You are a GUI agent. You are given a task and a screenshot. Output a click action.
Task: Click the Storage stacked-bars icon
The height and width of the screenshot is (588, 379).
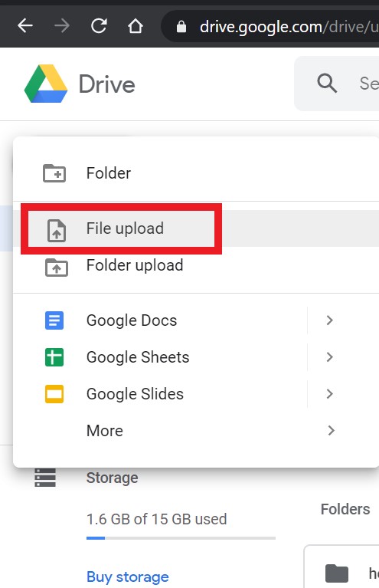(45, 478)
